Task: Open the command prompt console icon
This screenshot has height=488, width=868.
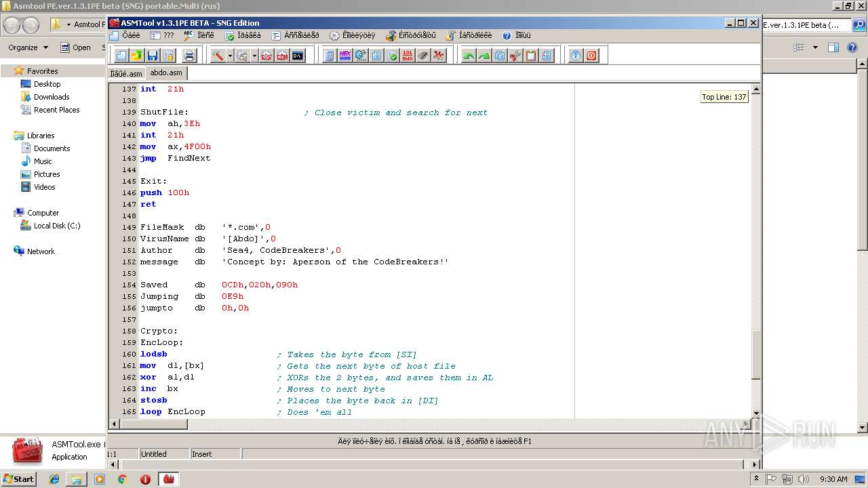Action: tap(297, 56)
